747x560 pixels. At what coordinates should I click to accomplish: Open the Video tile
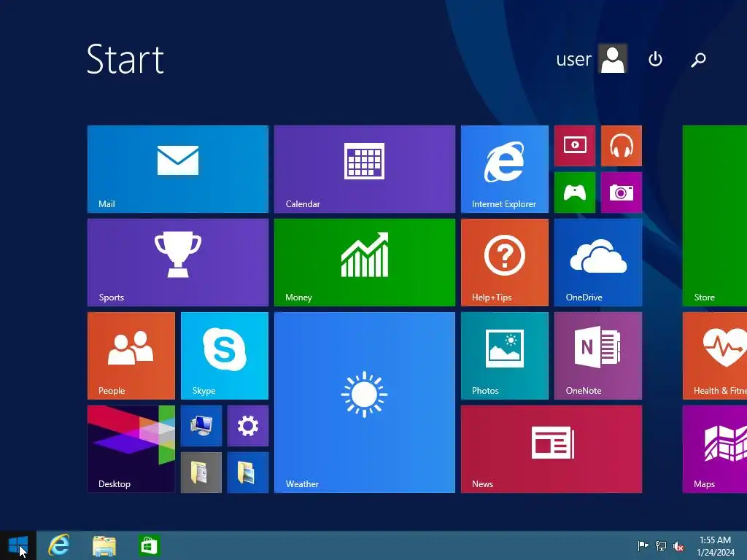[575, 146]
